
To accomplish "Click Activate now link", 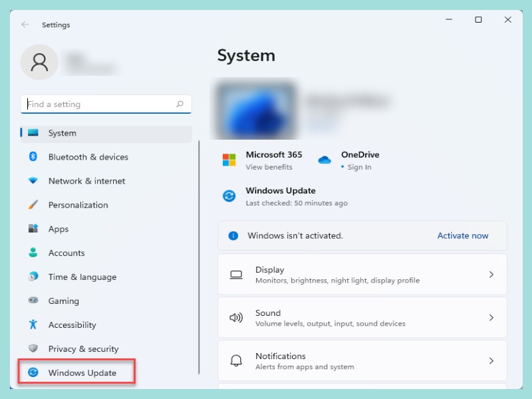I will click(x=462, y=235).
